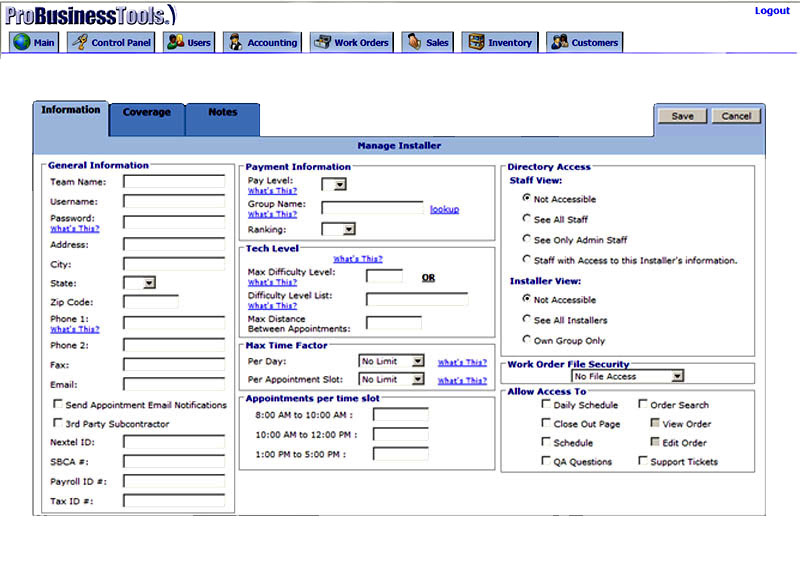Click the Payroll ID # field
This screenshot has width=800, height=588.
click(174, 481)
